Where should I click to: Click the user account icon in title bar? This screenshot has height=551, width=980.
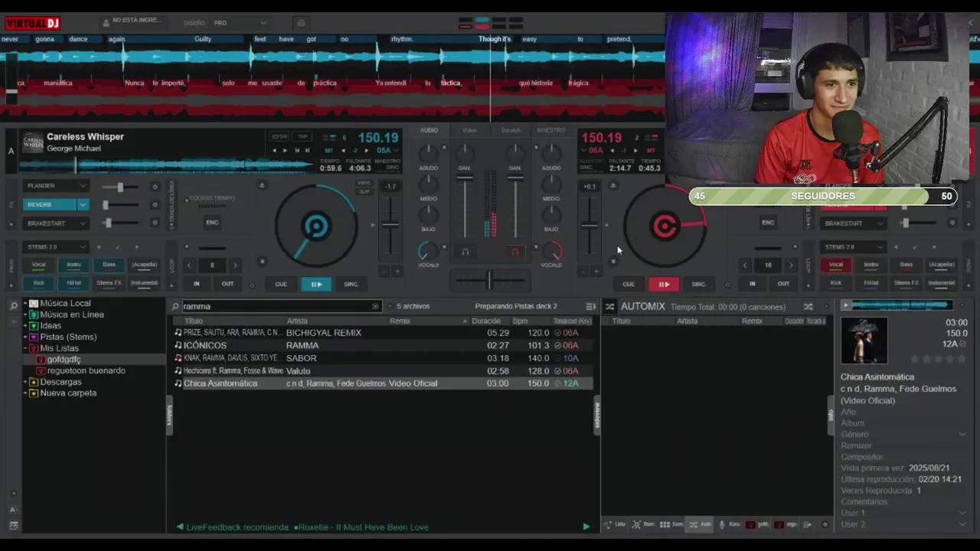pyautogui.click(x=106, y=22)
